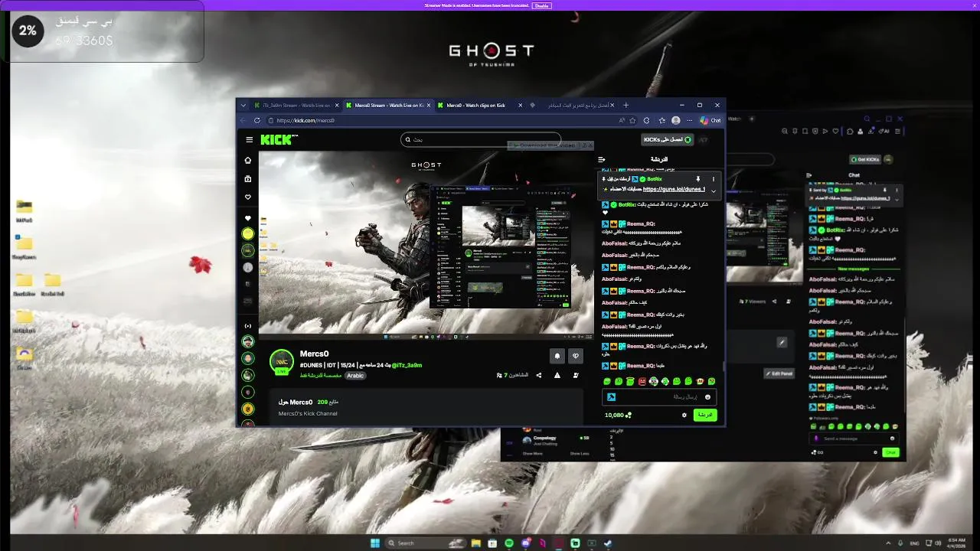This screenshot has height=551, width=980.
Task: Click Get KICKs in background window
Action: tap(864, 159)
